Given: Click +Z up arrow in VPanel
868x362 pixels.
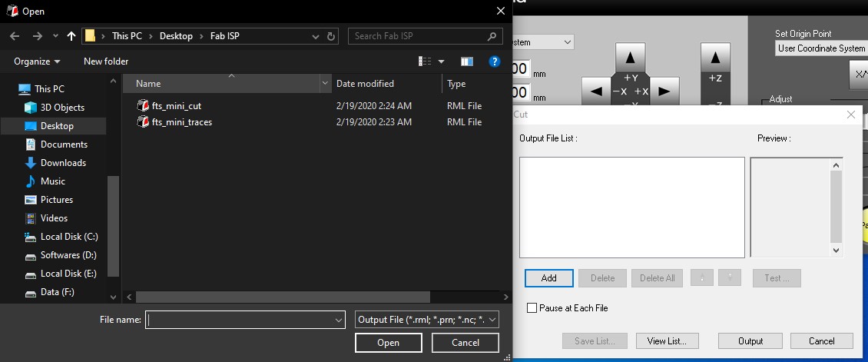Looking at the screenshot, I should coord(715,58).
